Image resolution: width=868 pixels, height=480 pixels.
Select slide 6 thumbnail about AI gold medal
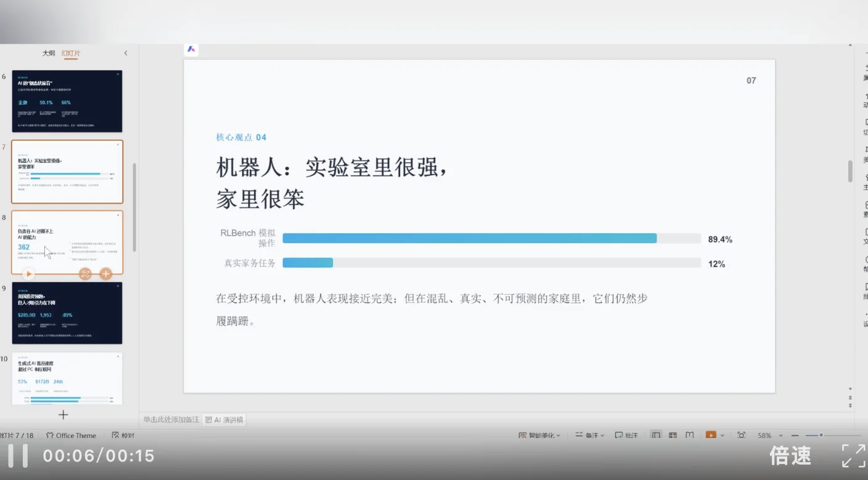pos(67,101)
